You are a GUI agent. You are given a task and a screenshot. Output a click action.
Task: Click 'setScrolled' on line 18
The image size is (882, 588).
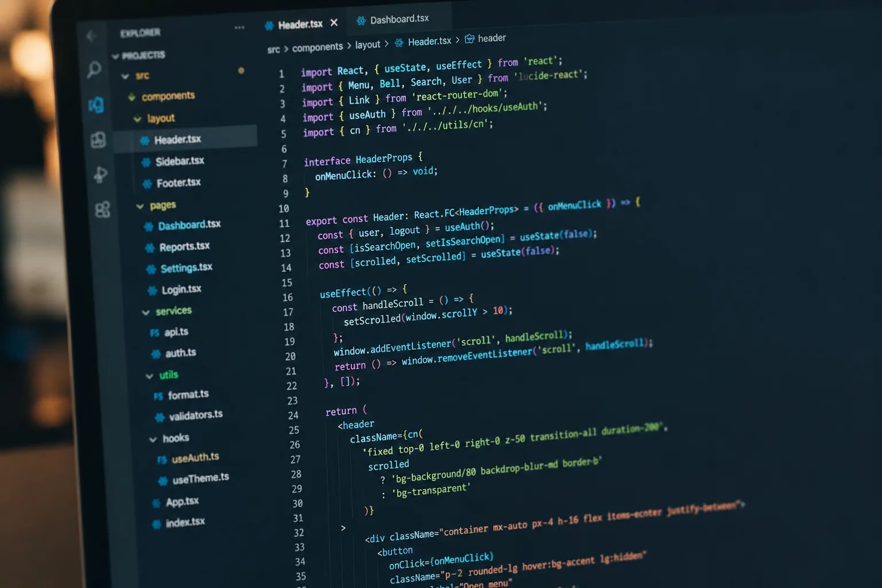372,320
